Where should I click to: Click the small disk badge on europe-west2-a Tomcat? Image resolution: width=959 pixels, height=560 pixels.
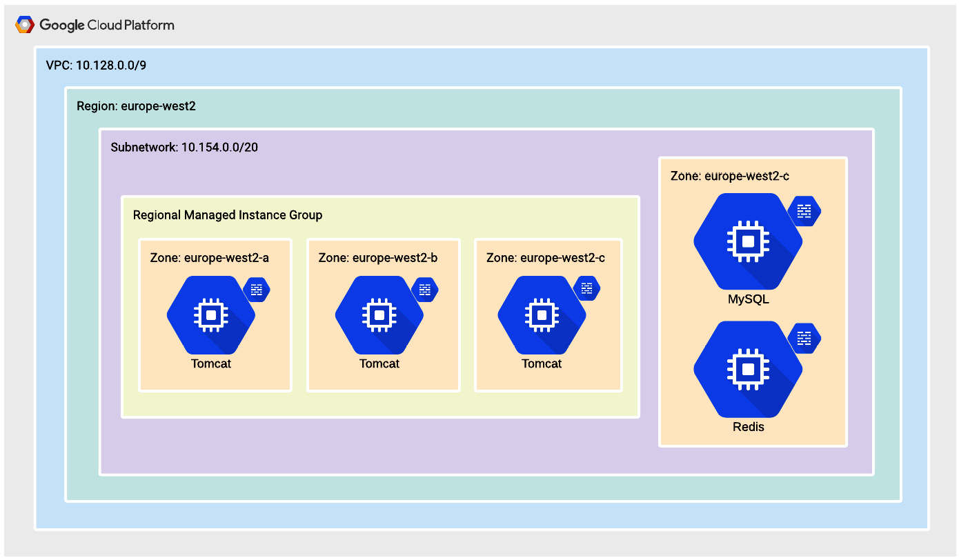pyautogui.click(x=257, y=289)
